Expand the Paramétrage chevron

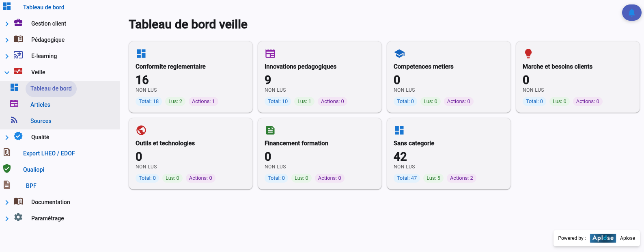point(7,219)
